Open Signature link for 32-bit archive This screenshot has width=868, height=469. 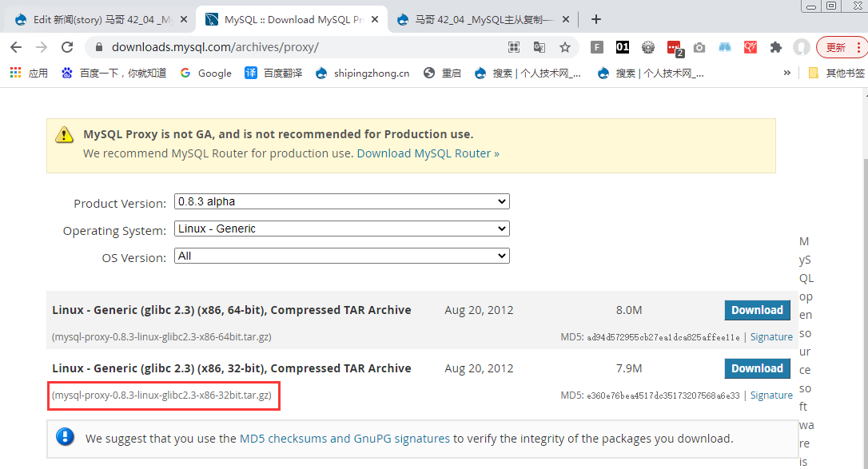tap(771, 395)
